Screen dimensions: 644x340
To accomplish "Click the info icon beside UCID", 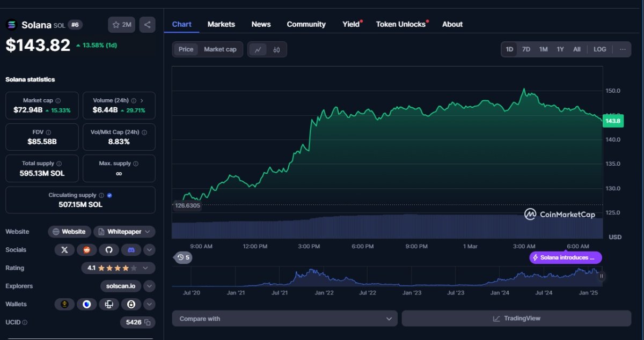I will point(25,322).
